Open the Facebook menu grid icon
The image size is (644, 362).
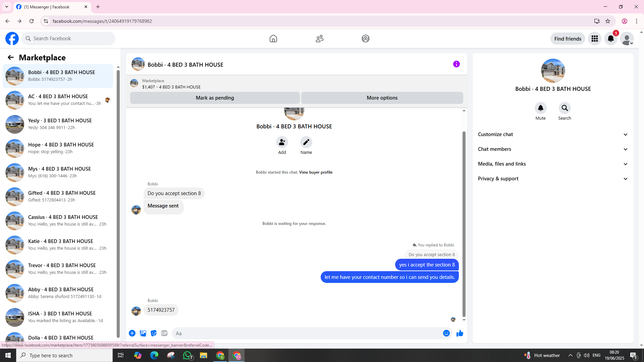595,39
